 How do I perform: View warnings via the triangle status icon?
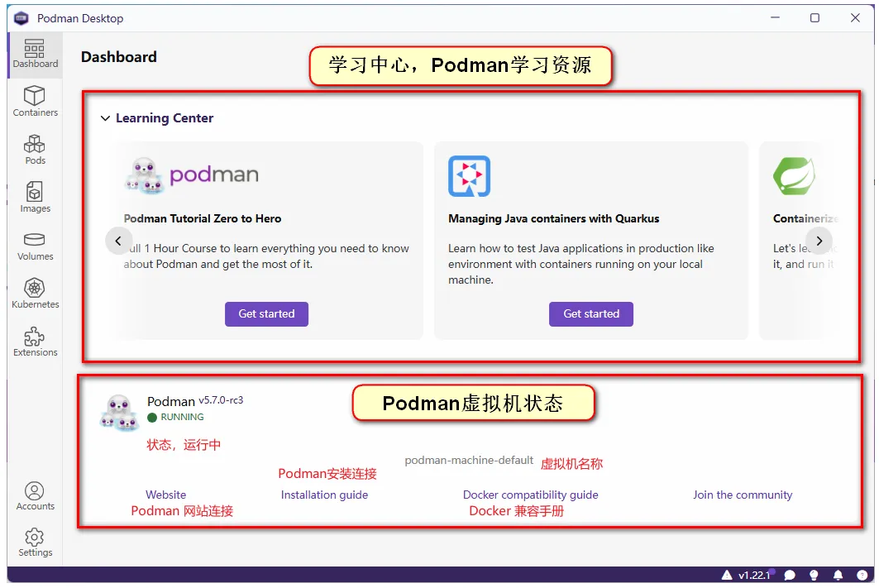(x=726, y=574)
